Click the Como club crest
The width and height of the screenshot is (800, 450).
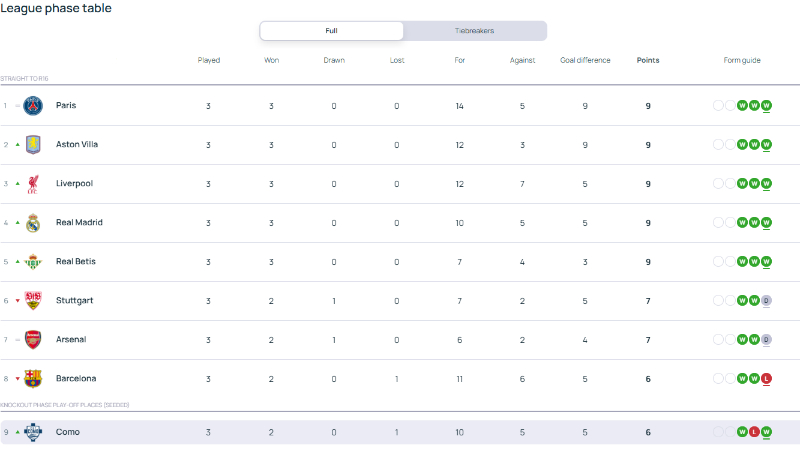pos(33,432)
